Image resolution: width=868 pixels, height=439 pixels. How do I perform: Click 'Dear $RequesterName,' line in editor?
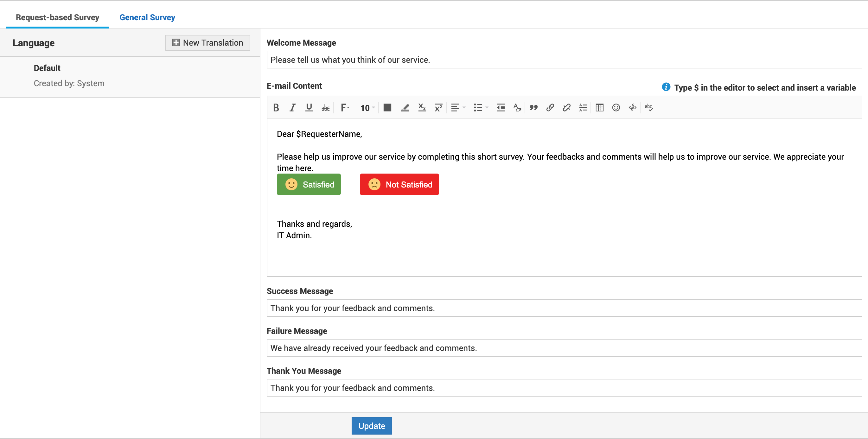(319, 134)
